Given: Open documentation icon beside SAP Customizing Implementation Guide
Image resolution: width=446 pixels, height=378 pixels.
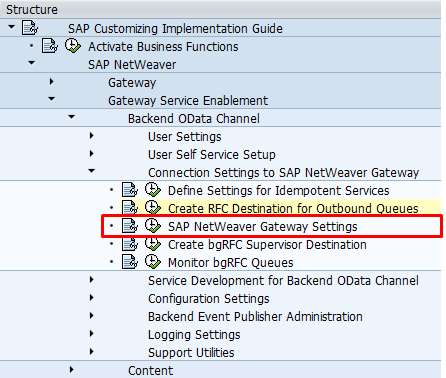Looking at the screenshot, I should [x=30, y=28].
